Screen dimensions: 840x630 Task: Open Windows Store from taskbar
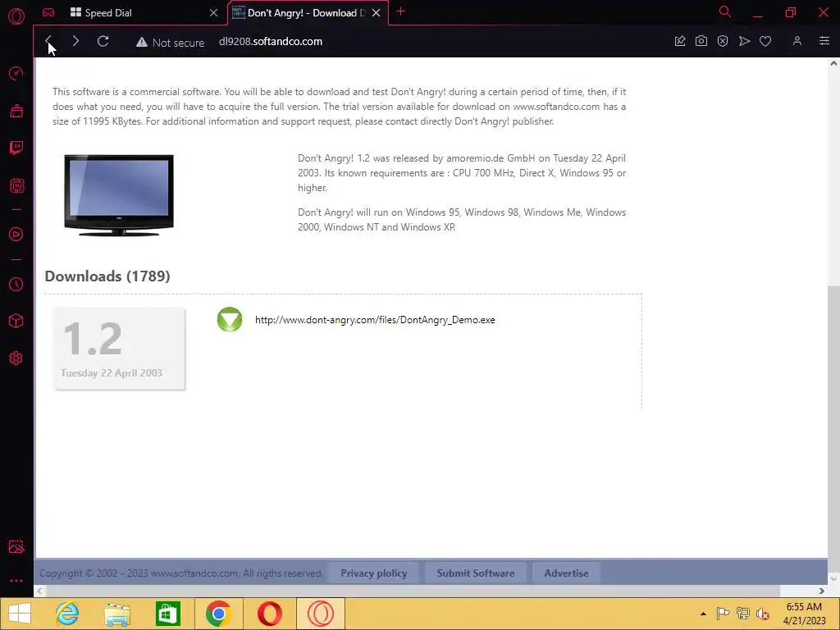click(x=167, y=614)
